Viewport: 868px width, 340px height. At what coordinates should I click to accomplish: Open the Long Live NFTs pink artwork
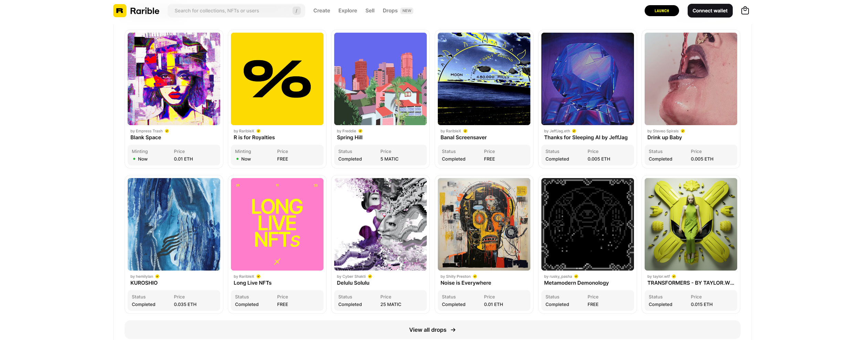coord(277,224)
